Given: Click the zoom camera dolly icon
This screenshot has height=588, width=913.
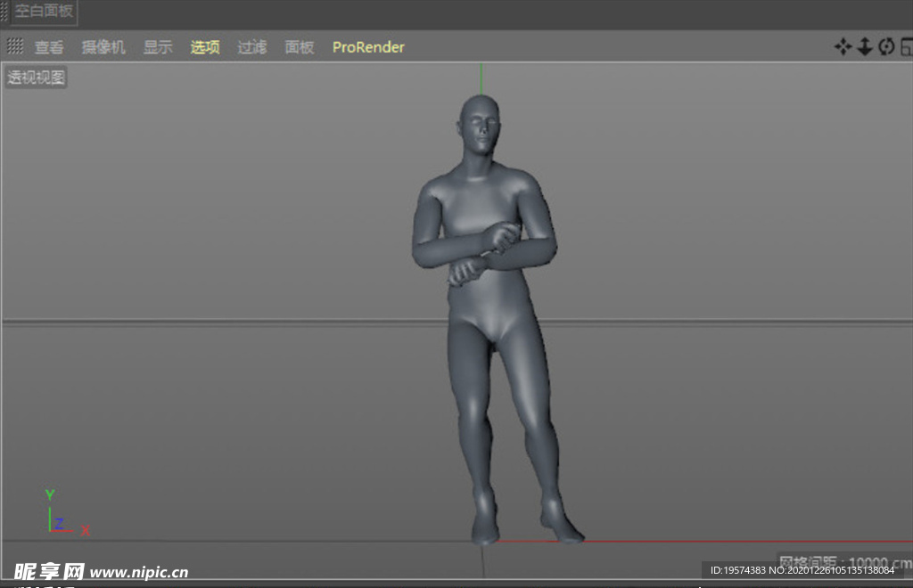Looking at the screenshot, I should click(864, 47).
